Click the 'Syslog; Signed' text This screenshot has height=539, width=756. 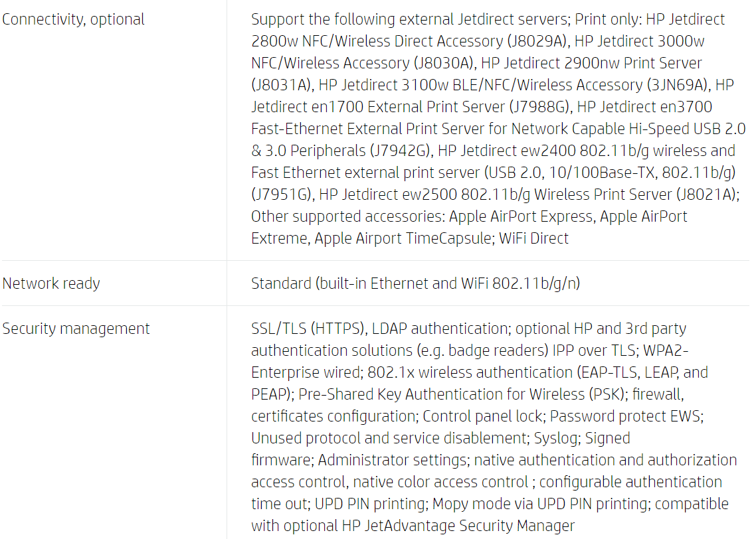582,438
